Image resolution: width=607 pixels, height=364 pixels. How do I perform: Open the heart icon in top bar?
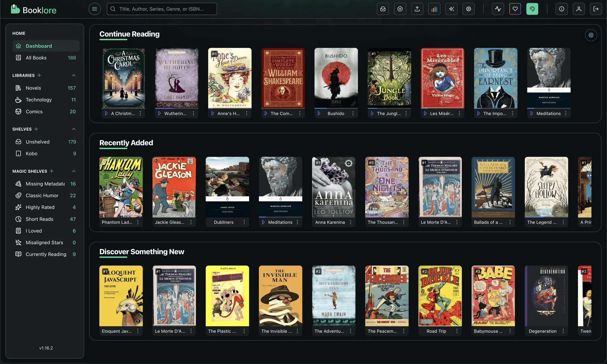pos(515,9)
